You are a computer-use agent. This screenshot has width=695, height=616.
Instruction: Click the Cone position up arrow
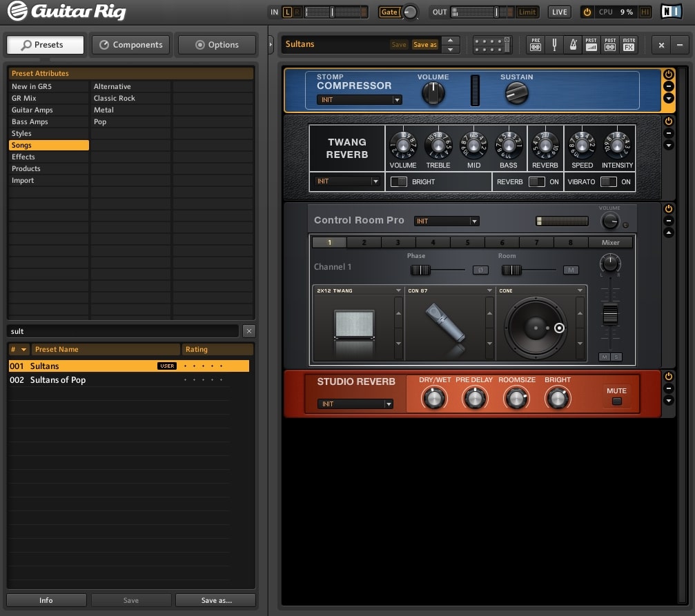coord(580,313)
